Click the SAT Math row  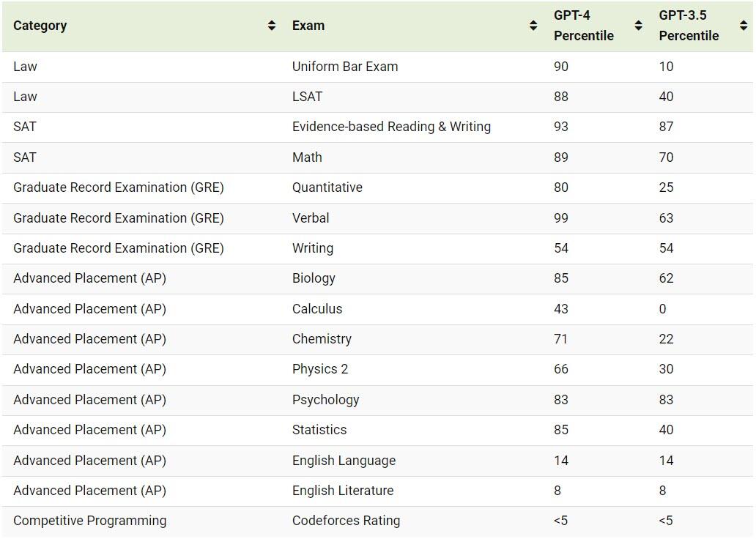(x=307, y=157)
